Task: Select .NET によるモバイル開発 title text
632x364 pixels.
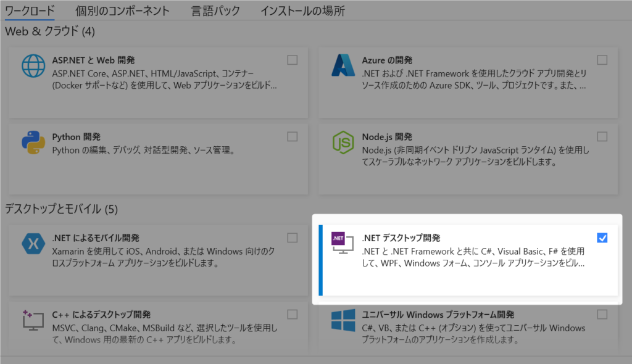Action: (x=96, y=238)
